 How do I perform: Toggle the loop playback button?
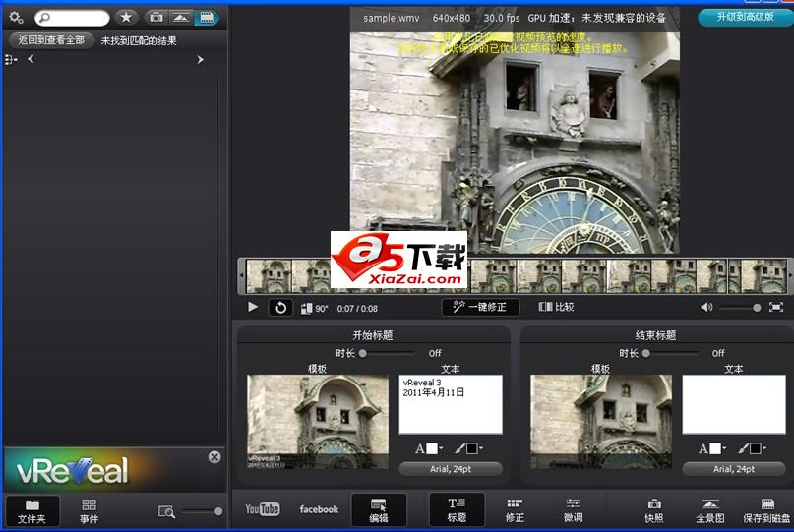tap(280, 308)
